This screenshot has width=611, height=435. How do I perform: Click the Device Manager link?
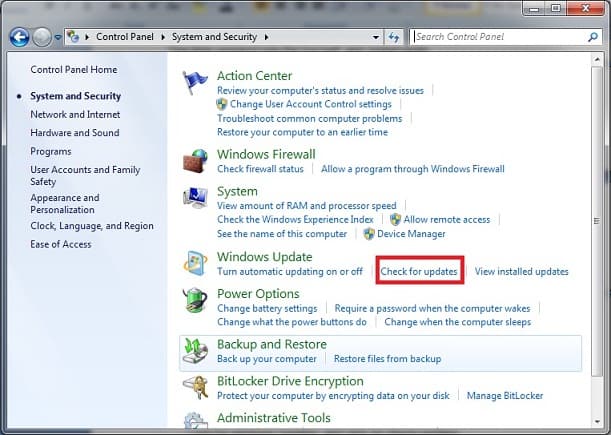(x=411, y=234)
